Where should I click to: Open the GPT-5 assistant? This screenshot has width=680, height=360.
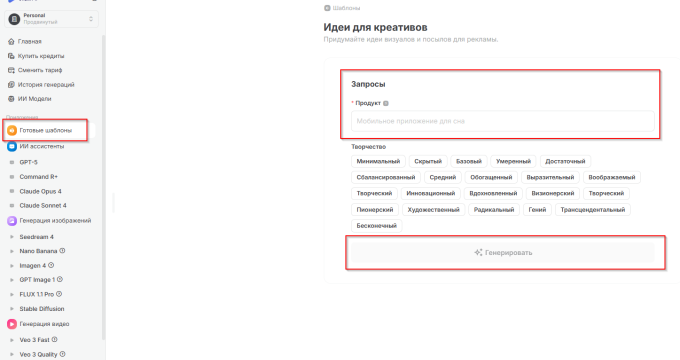[x=28, y=162]
